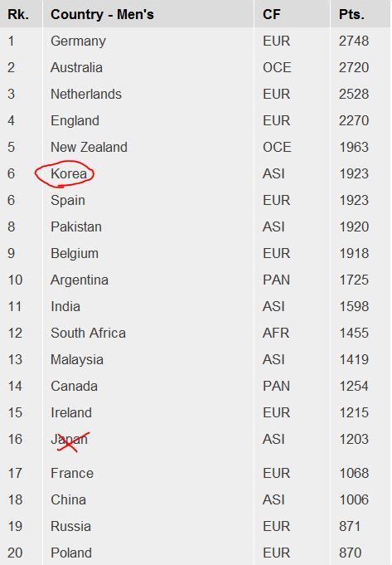
Task: Click the Rk. column header
Action: click(18, 14)
